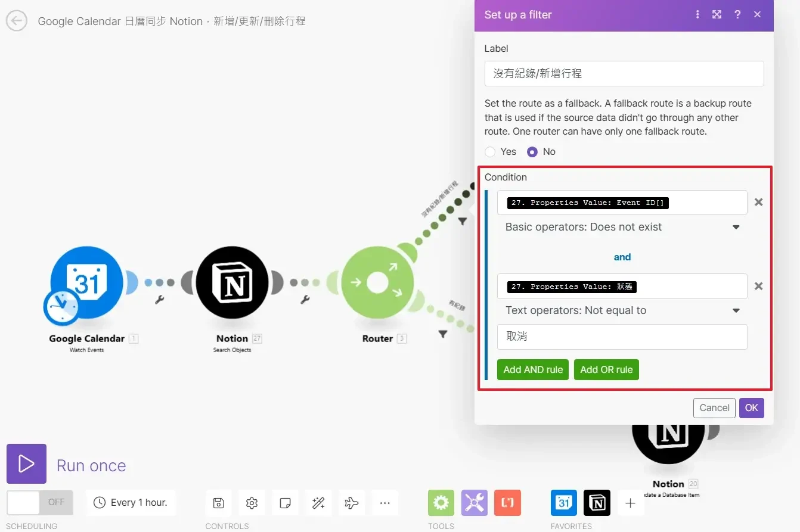Open the more controls ellipsis
This screenshot has height=532, width=800.
pyautogui.click(x=385, y=503)
